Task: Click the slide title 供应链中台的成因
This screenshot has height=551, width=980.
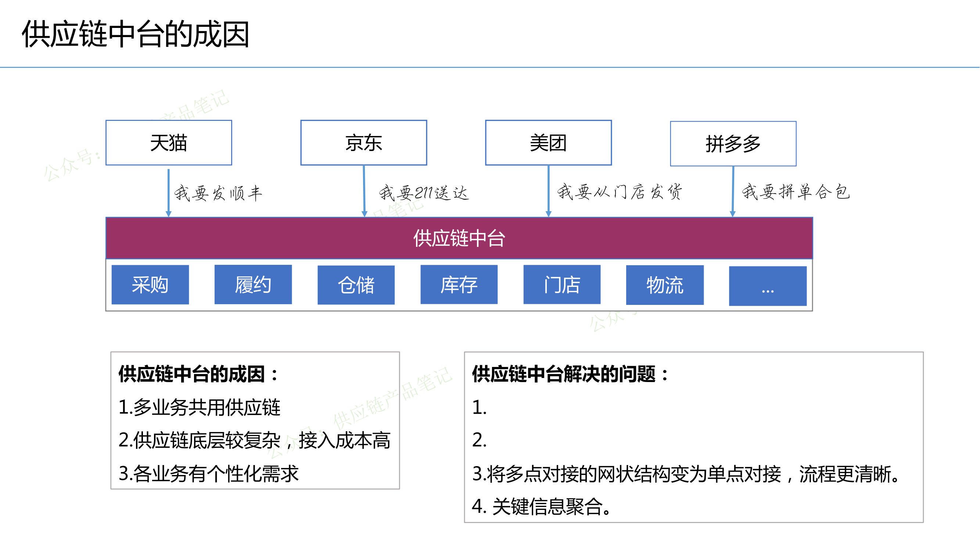Action: click(x=136, y=34)
